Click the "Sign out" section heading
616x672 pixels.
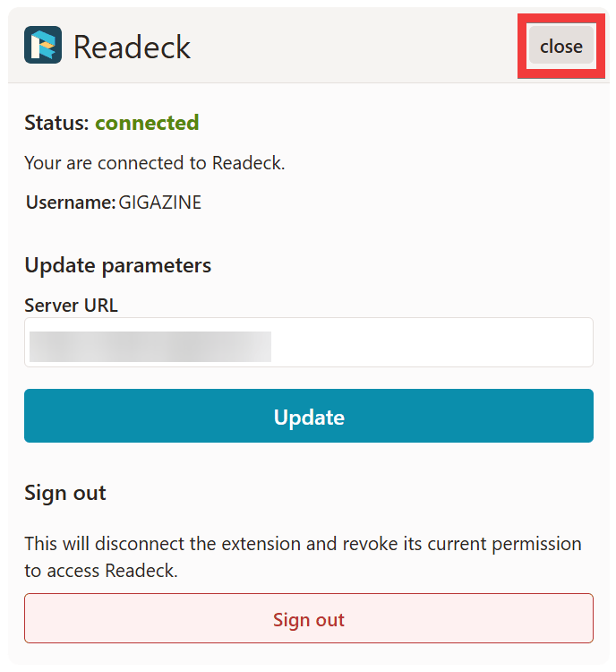(x=64, y=493)
